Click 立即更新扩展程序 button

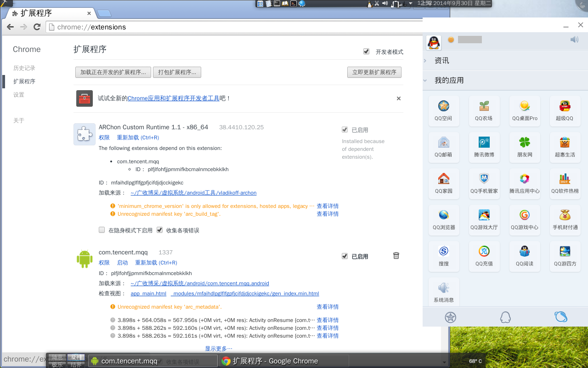pyautogui.click(x=374, y=72)
